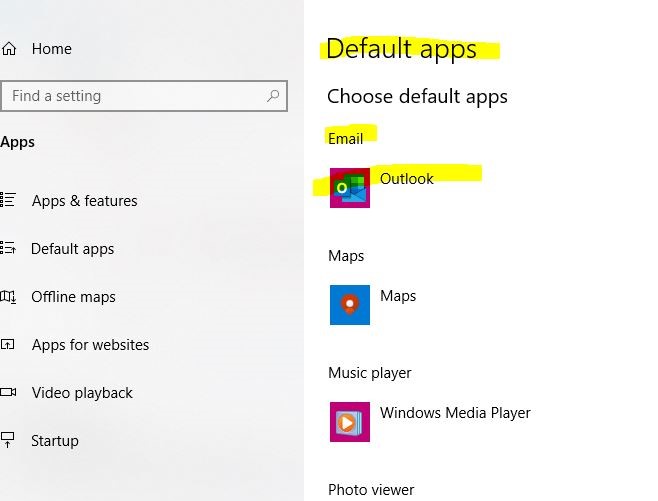Change default Maps app label

pyautogui.click(x=398, y=296)
